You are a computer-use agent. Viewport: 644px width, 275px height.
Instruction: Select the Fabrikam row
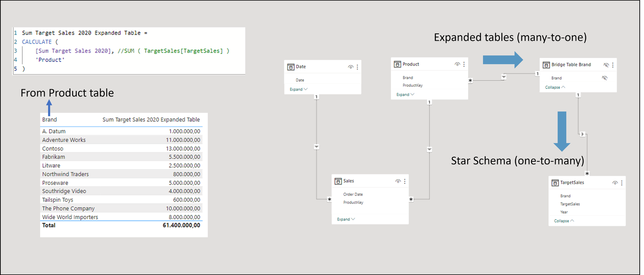pos(121,157)
